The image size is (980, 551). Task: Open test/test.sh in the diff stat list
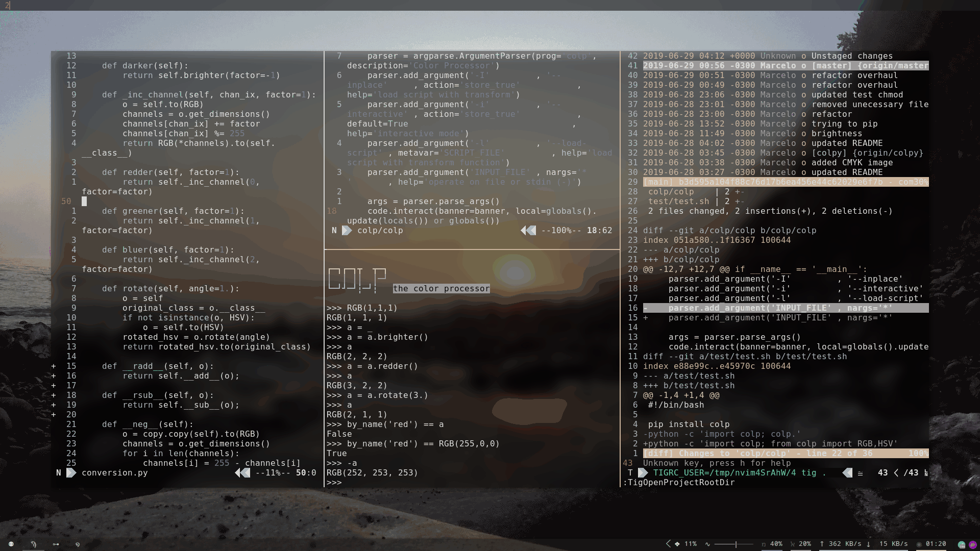click(678, 202)
